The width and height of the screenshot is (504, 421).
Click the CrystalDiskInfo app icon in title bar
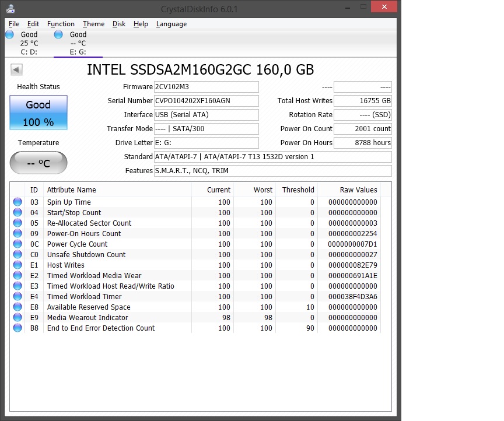pyautogui.click(x=10, y=9)
